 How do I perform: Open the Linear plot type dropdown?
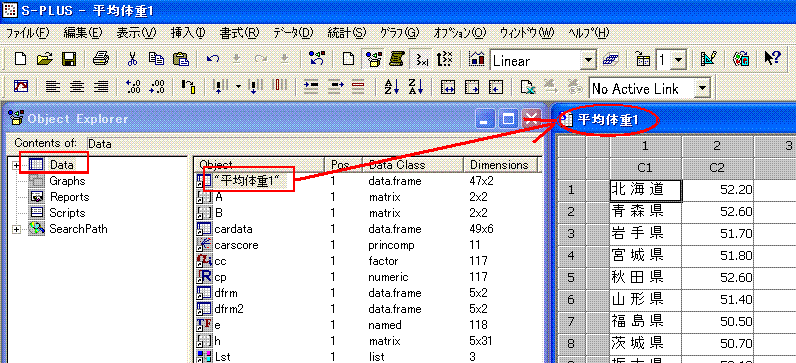pos(588,60)
